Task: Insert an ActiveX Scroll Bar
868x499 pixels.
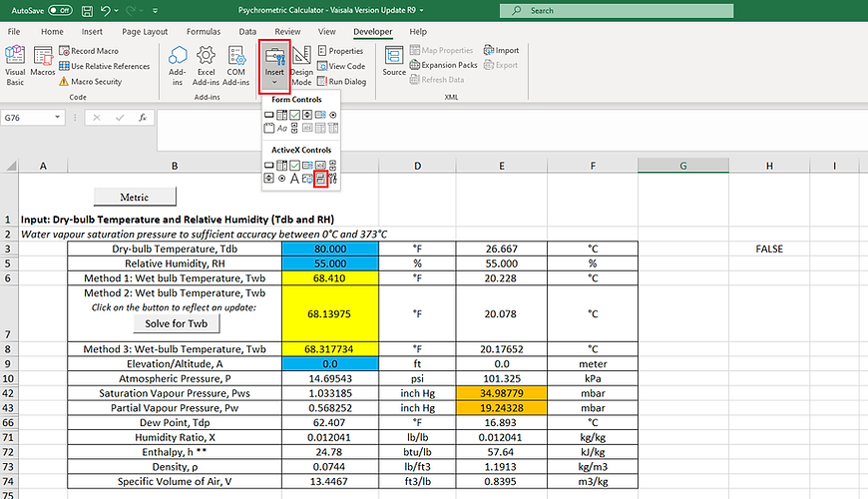Action: 332,165
